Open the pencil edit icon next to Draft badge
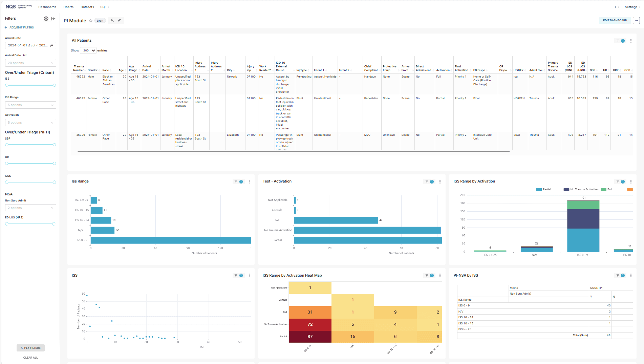The height and width of the screenshot is (364, 644). (120, 20)
